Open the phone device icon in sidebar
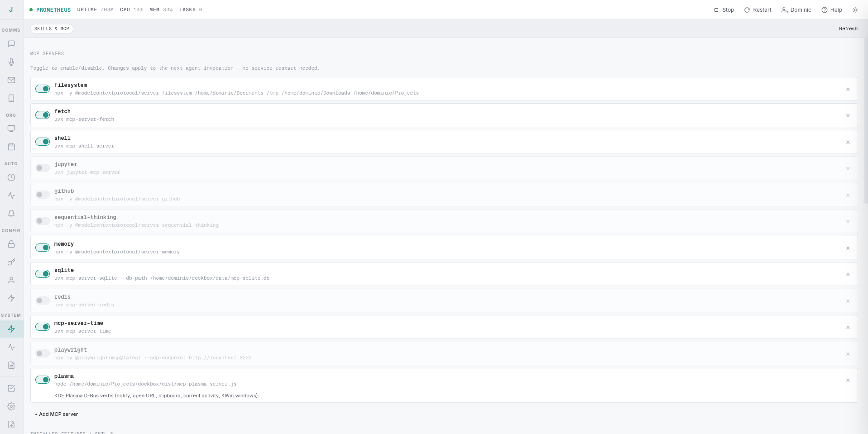This screenshot has height=434, width=868. tap(11, 98)
